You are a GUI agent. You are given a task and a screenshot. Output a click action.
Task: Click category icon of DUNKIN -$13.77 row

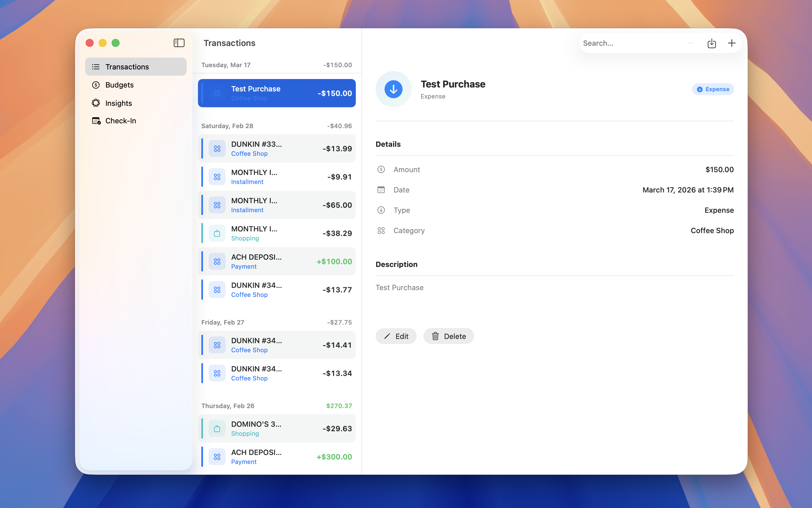[217, 290]
